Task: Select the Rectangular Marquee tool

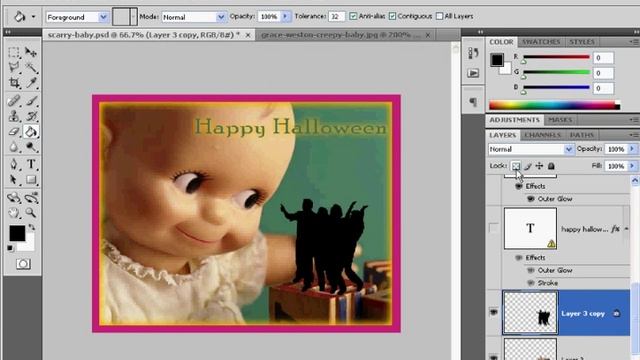Action: coord(14,52)
